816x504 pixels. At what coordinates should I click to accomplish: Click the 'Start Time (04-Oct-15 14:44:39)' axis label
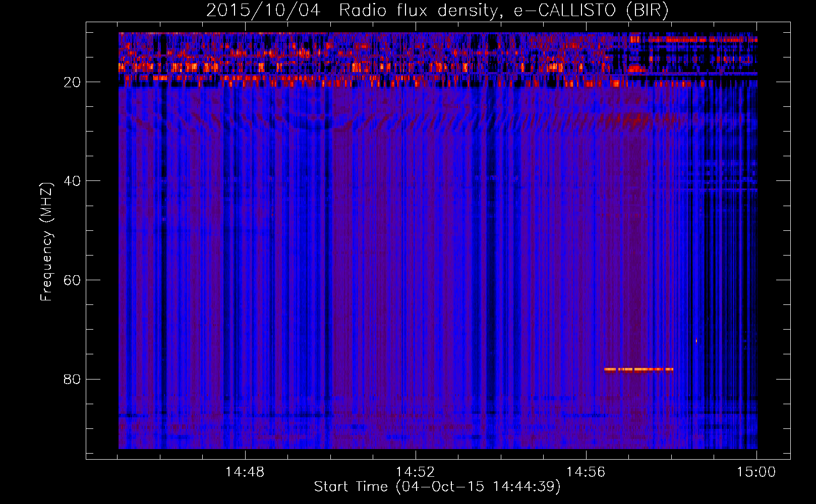tap(437, 487)
